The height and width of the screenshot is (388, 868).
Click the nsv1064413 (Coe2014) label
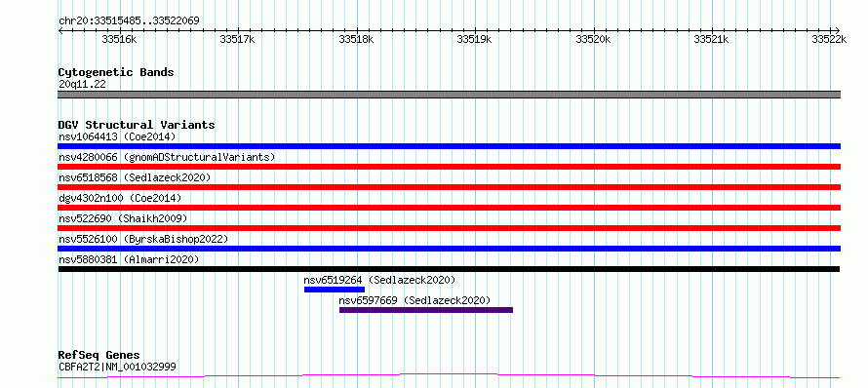pyautogui.click(x=117, y=136)
